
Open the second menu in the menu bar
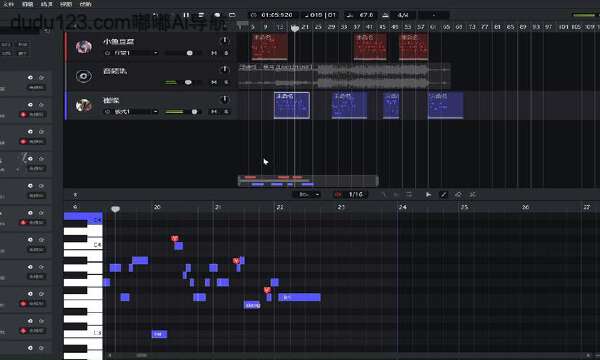tap(28, 4)
